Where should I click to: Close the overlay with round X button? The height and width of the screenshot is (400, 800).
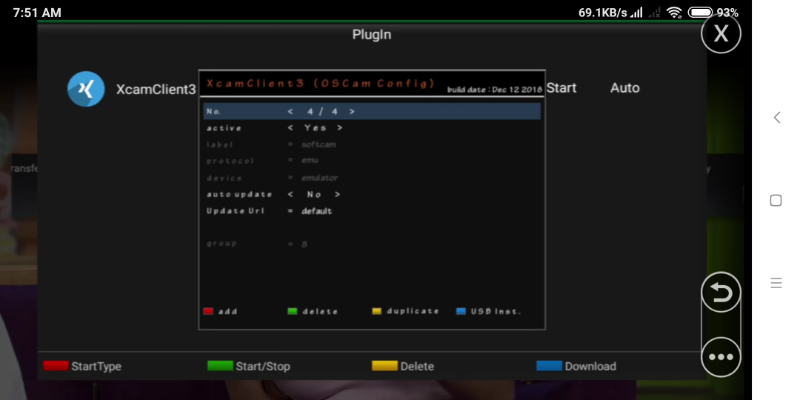point(721,34)
